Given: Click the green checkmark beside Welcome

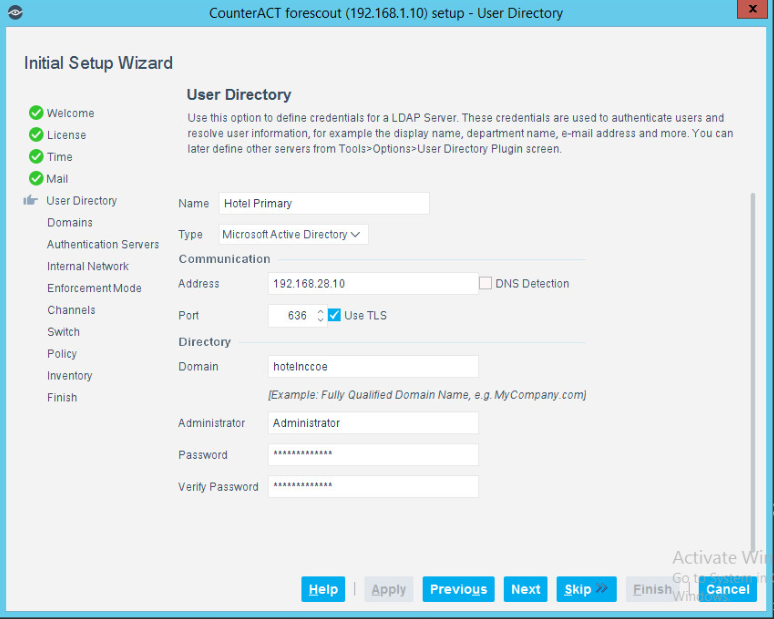Looking at the screenshot, I should click(36, 113).
